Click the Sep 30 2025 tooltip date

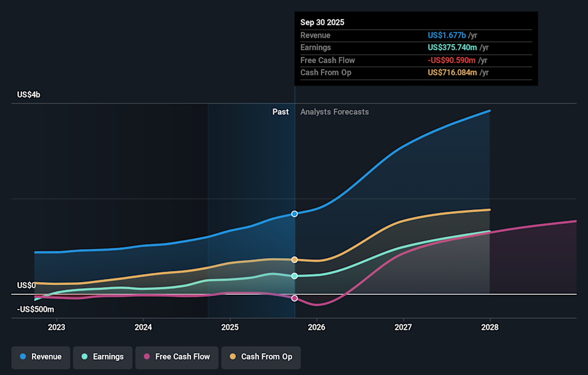[322, 23]
